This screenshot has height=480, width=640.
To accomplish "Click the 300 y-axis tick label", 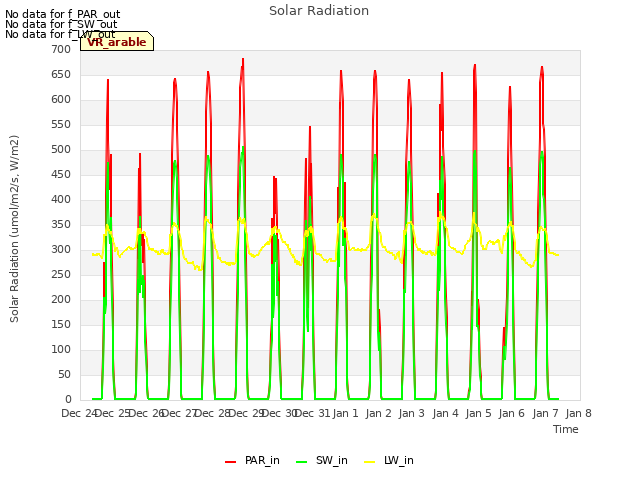I will click(x=61, y=250).
